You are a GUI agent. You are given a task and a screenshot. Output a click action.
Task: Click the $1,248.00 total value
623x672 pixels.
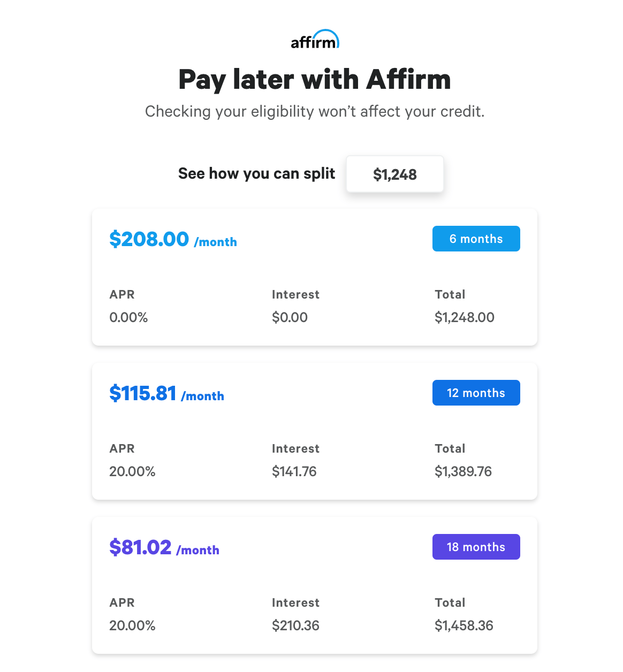465,317
